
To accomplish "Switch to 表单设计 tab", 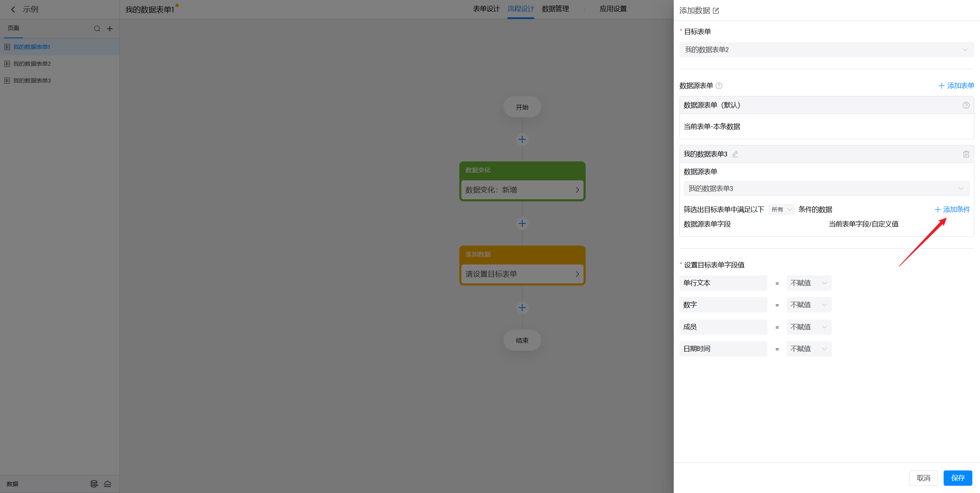I will click(x=486, y=9).
